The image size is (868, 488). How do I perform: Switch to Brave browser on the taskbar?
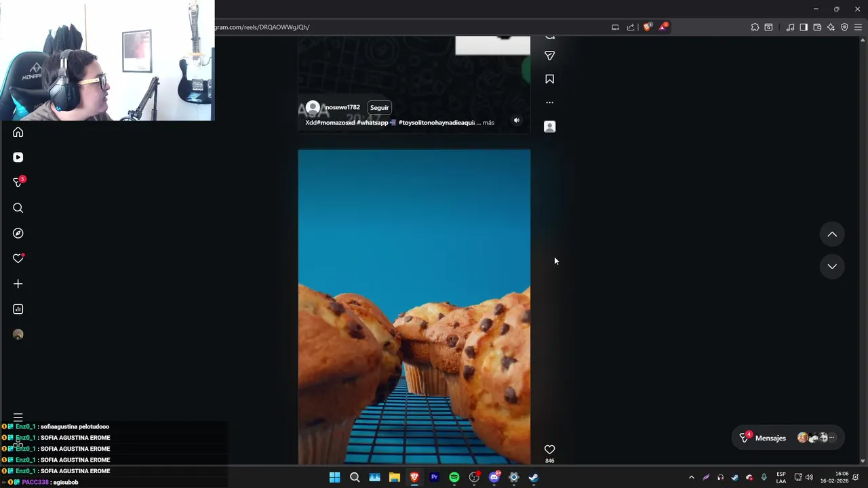(414, 477)
